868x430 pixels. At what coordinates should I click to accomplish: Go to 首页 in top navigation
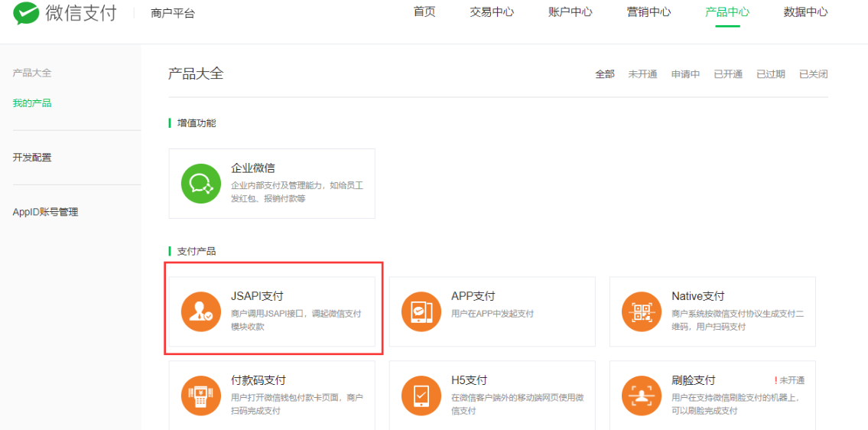click(x=424, y=12)
